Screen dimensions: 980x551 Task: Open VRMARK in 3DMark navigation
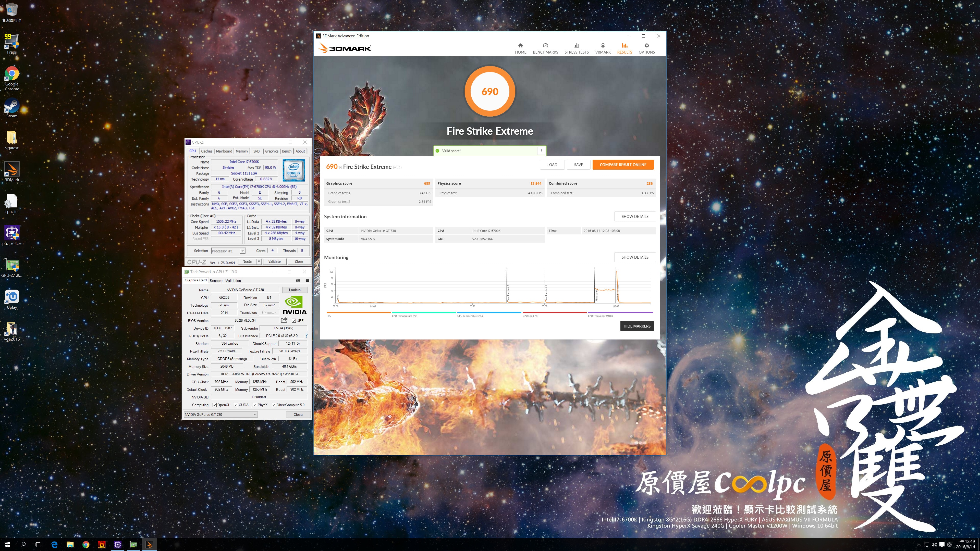[x=603, y=48]
